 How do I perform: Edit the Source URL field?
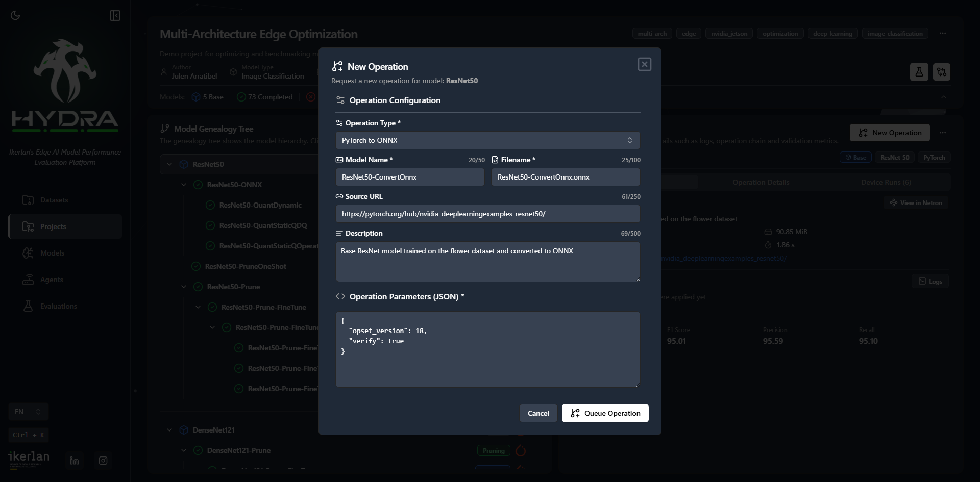(487, 214)
